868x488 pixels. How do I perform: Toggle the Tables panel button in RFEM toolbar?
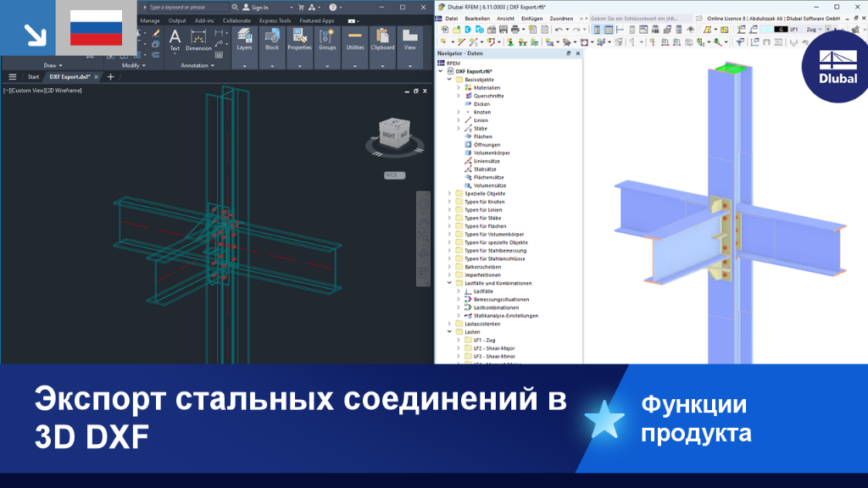[609, 30]
